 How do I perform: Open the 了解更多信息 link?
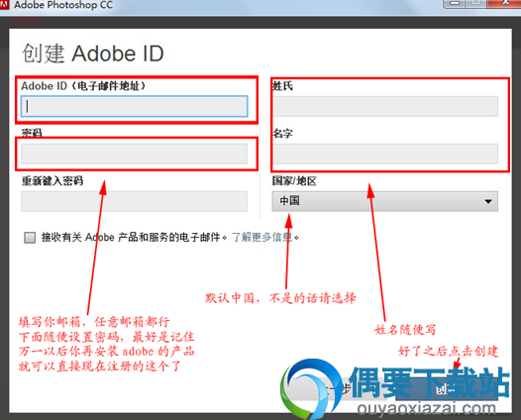point(262,238)
